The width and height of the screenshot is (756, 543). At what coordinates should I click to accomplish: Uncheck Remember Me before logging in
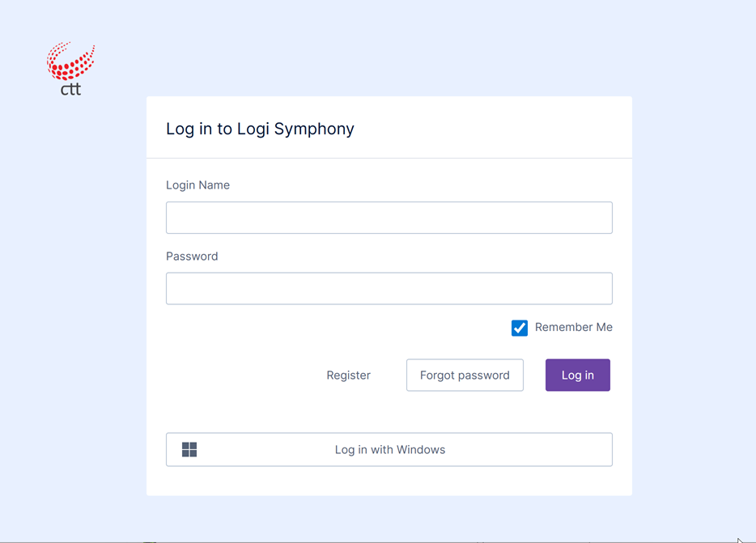pos(519,328)
